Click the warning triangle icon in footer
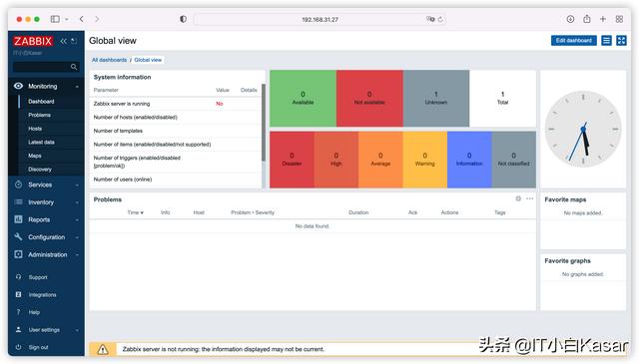639x364 pixels. (103, 349)
